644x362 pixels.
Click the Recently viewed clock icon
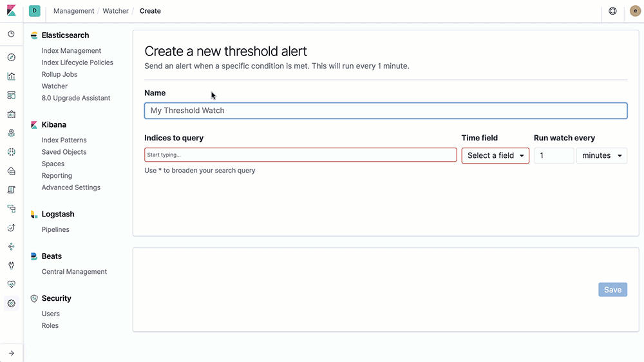point(12,33)
